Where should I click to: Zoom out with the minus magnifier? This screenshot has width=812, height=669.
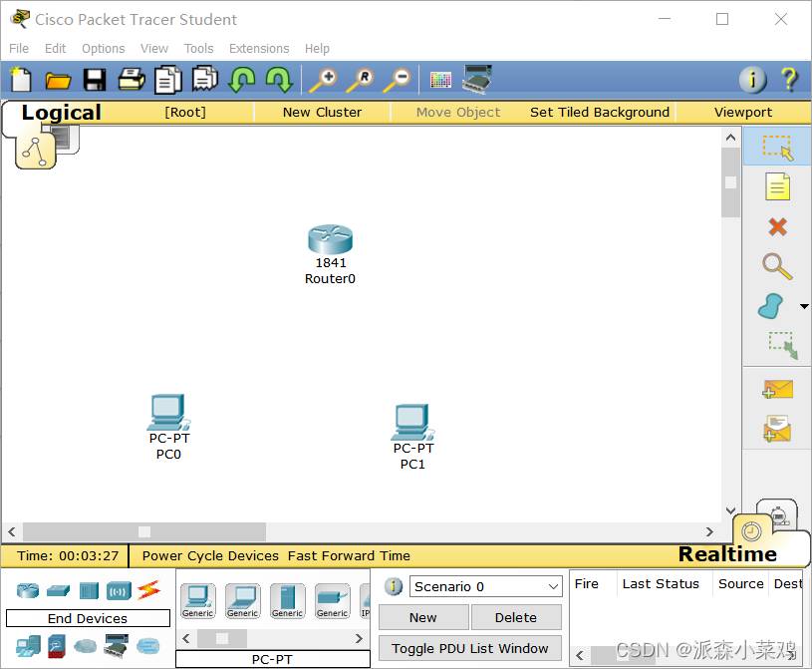[398, 81]
